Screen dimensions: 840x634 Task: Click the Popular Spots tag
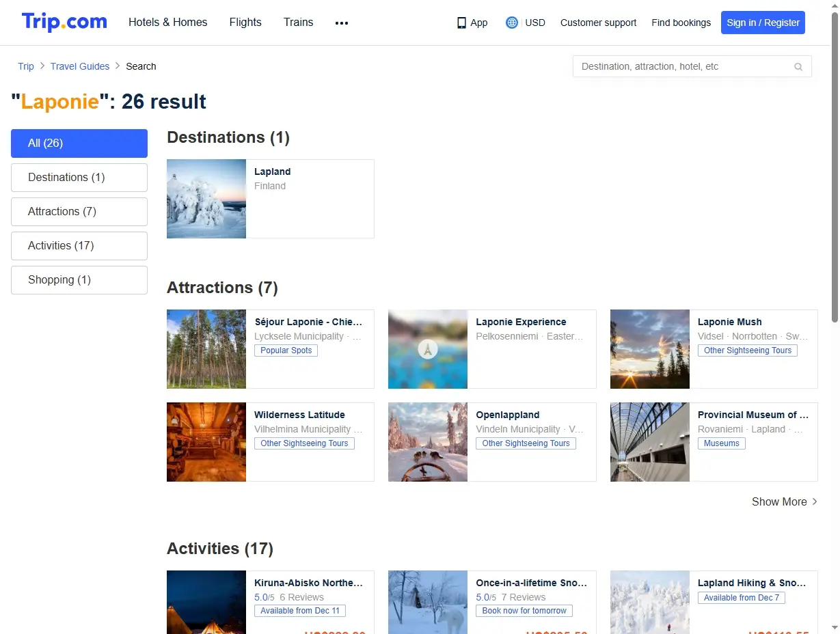pos(286,350)
